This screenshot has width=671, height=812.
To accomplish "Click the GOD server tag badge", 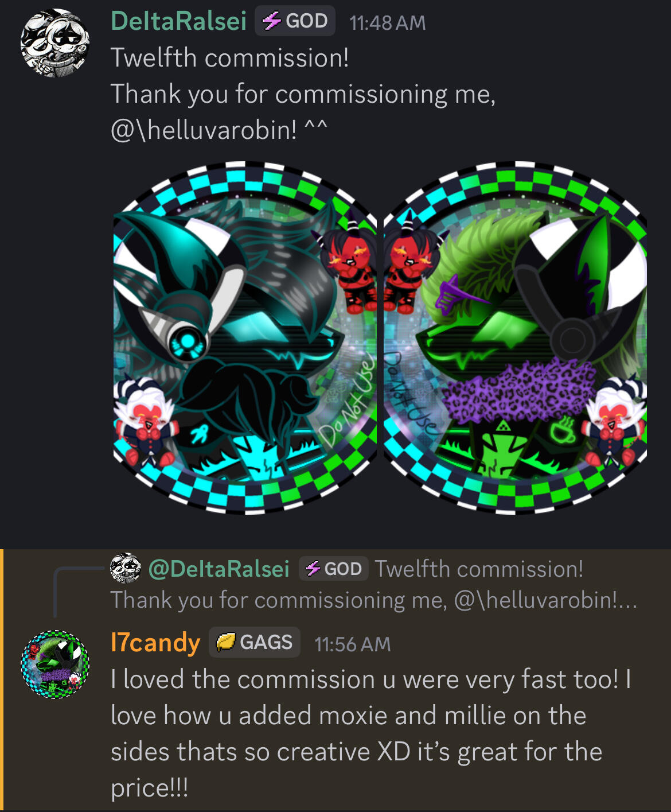I will [295, 21].
